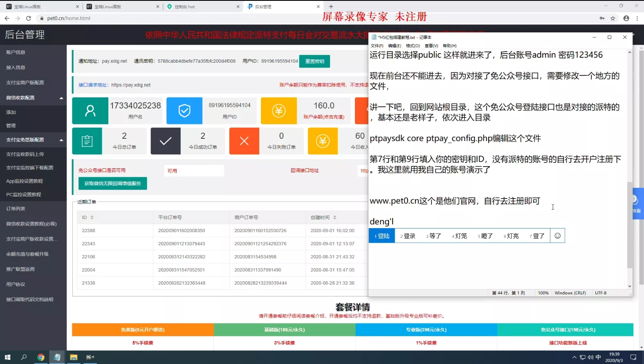Open 接入信息 in sidebar
644x364 pixels.
coord(16,68)
